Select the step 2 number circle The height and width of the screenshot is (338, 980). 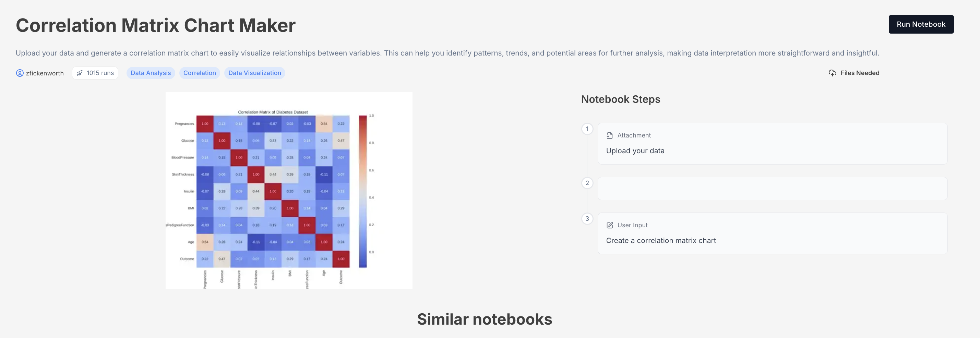click(587, 183)
